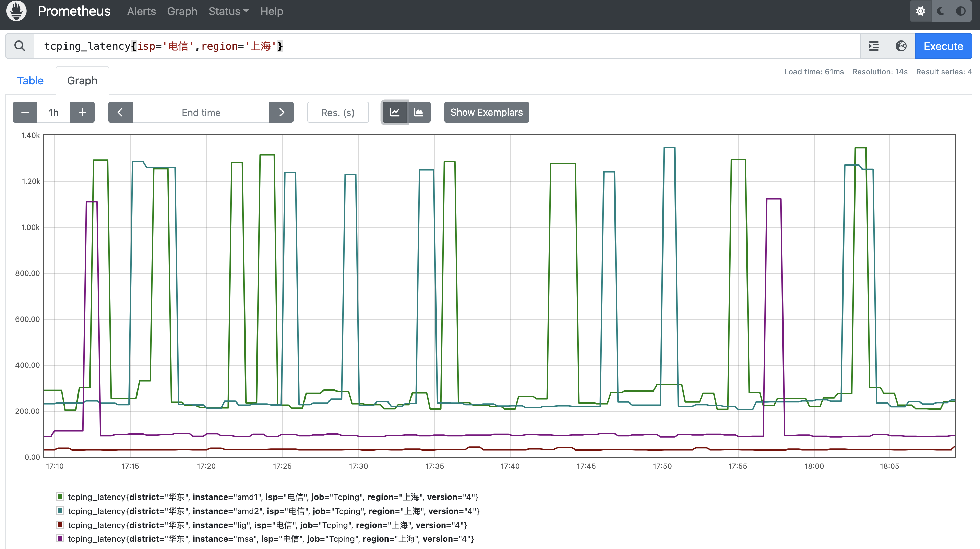
Task: Switch to light theme sun icon
Action: click(920, 11)
